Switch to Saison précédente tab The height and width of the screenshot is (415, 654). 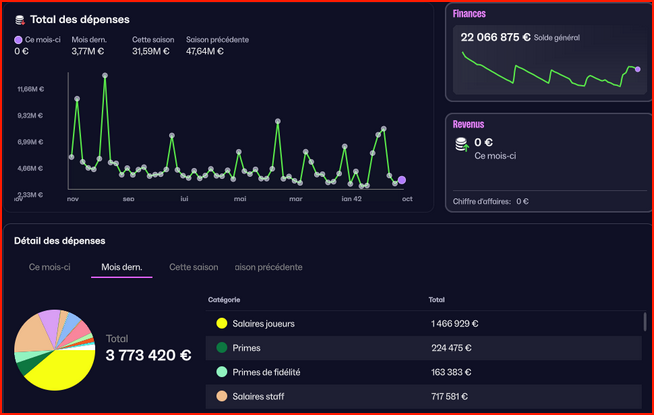point(268,267)
